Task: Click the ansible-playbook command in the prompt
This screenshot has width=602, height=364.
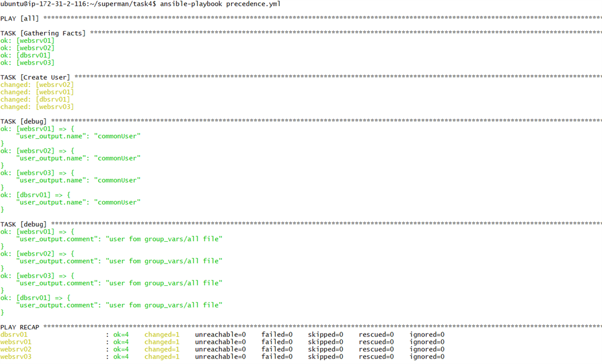Action: point(189,4)
